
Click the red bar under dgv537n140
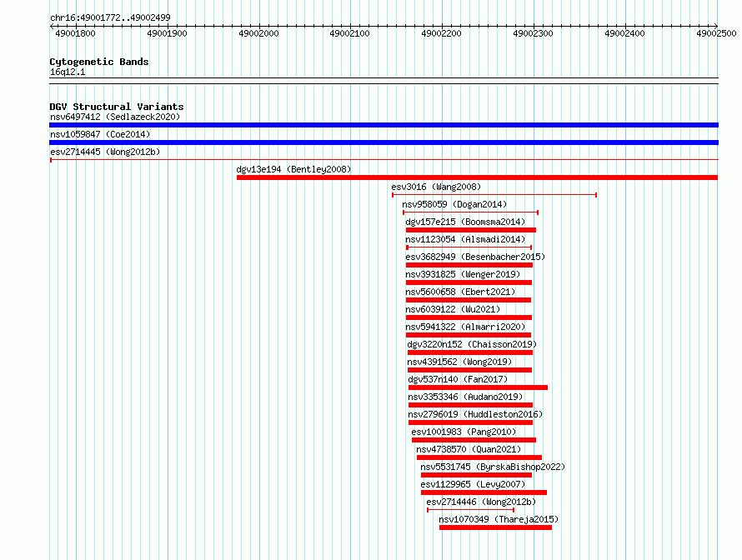pos(478,387)
